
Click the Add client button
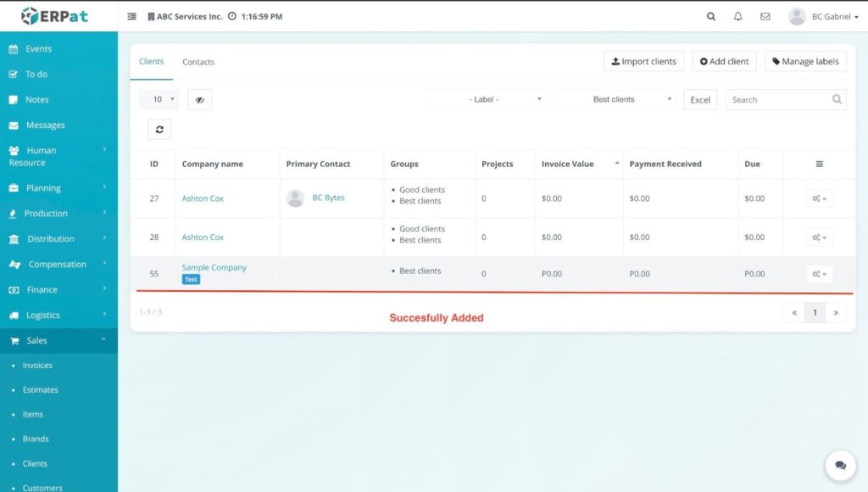coord(724,62)
